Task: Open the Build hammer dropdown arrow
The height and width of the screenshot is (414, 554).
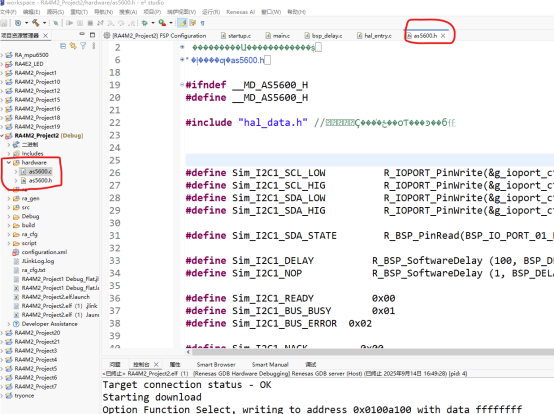Action: pos(45,23)
